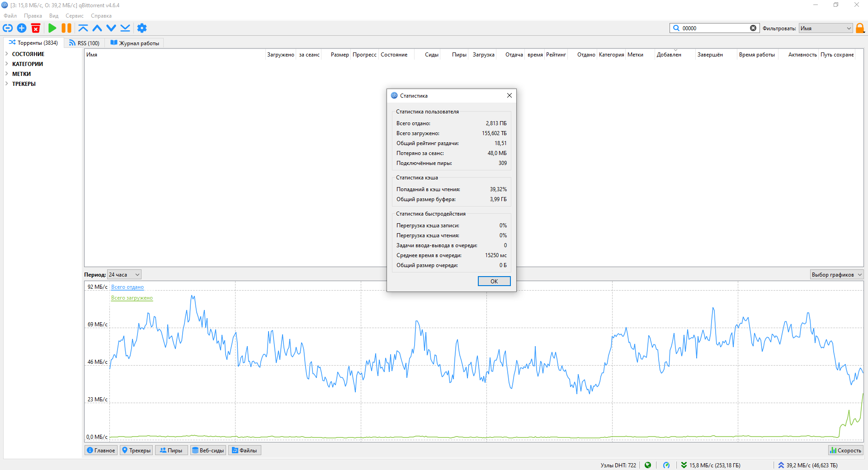Image resolution: width=868 pixels, height=470 pixels.
Task: Switch to the Журнал работы tab
Action: (x=135, y=43)
